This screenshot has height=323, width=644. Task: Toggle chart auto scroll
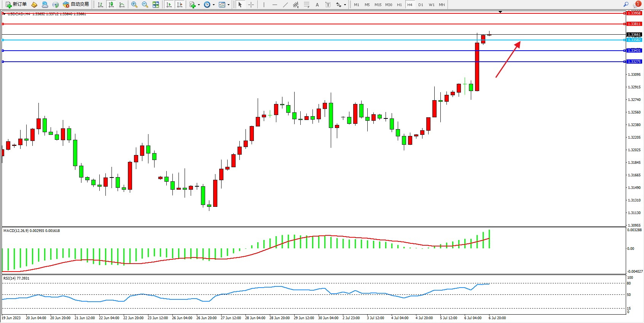point(169,5)
